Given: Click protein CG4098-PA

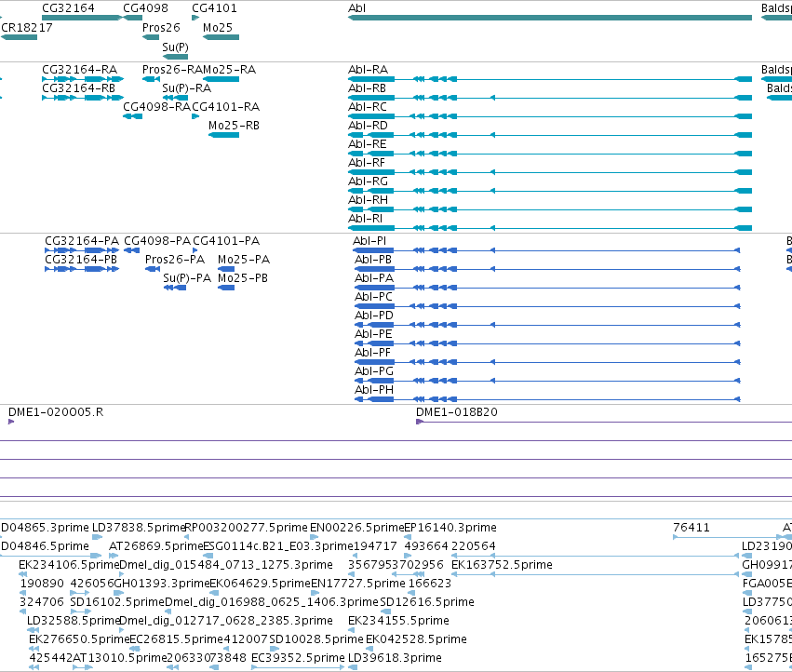Looking at the screenshot, I should (x=157, y=240).
